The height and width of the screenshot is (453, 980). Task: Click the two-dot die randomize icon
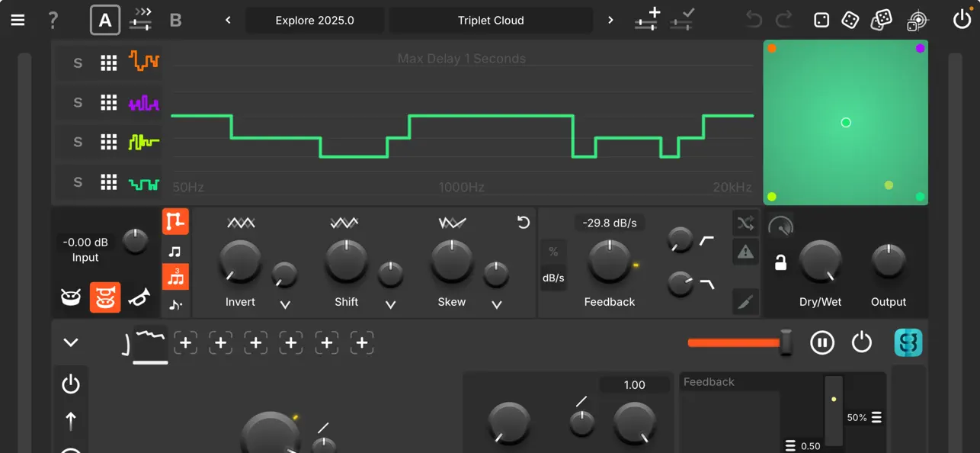coord(850,20)
